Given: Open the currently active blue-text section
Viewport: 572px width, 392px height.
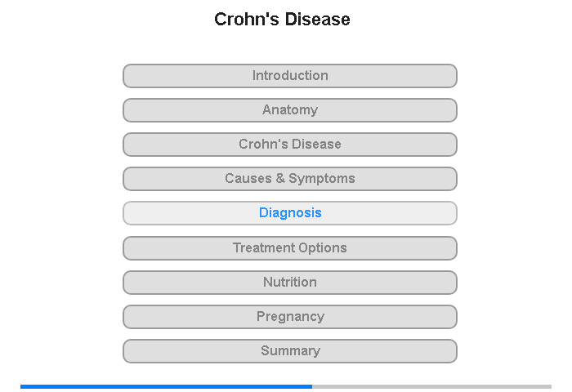Looking at the screenshot, I should pyautogui.click(x=290, y=213).
